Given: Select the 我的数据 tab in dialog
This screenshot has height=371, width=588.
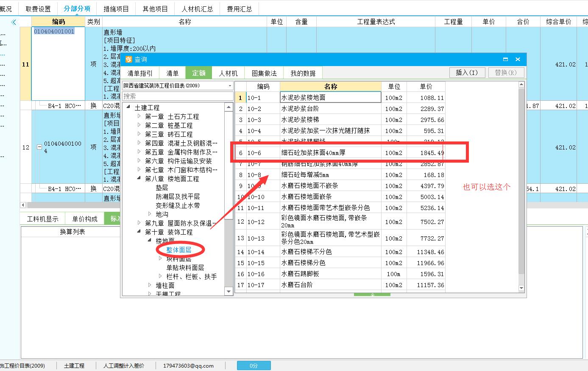Looking at the screenshot, I should coord(303,73).
